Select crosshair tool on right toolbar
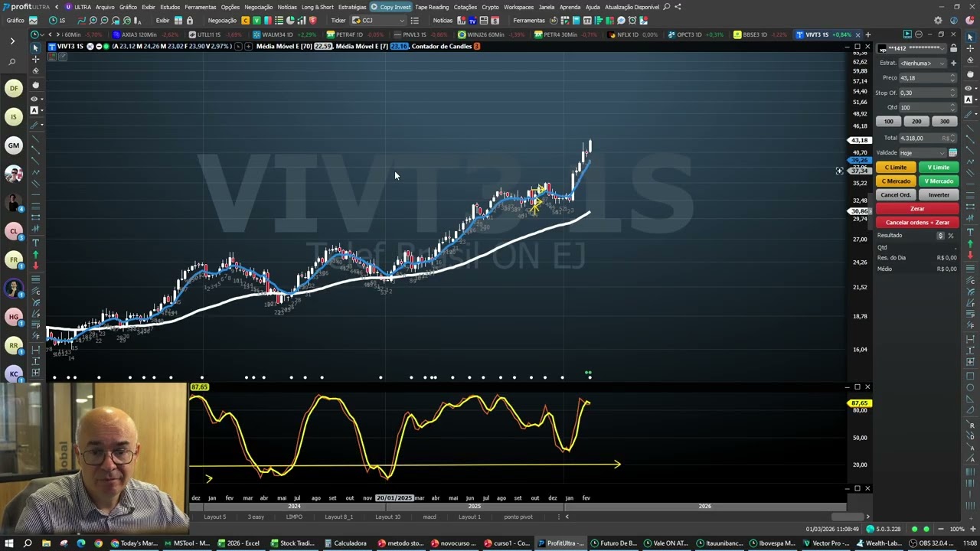Image resolution: width=980 pixels, height=551 pixels. [970, 49]
